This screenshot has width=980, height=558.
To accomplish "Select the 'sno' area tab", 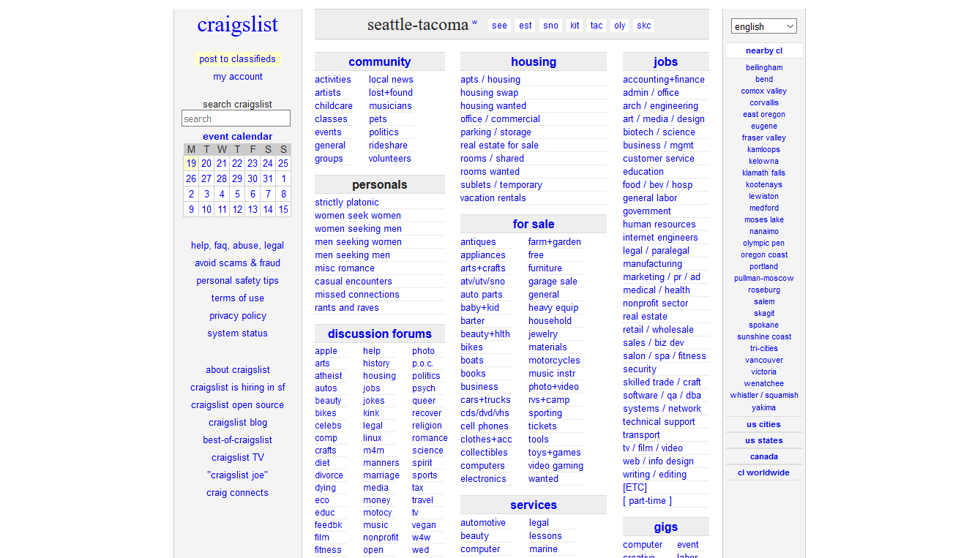I will 551,26.
